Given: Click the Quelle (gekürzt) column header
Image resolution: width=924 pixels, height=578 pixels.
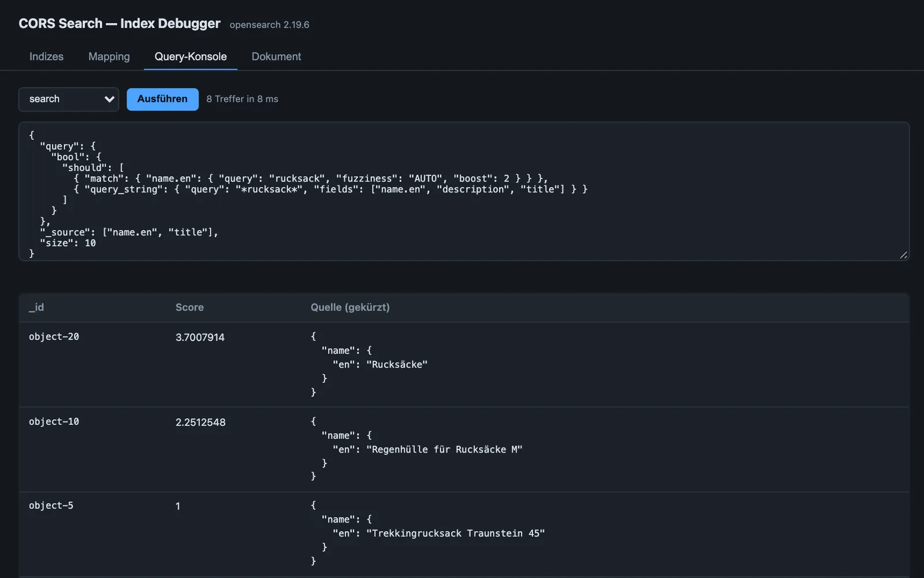Looking at the screenshot, I should pos(350,307).
